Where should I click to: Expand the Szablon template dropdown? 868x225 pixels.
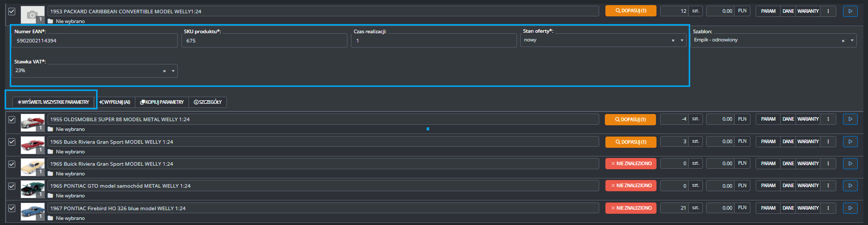(852, 40)
